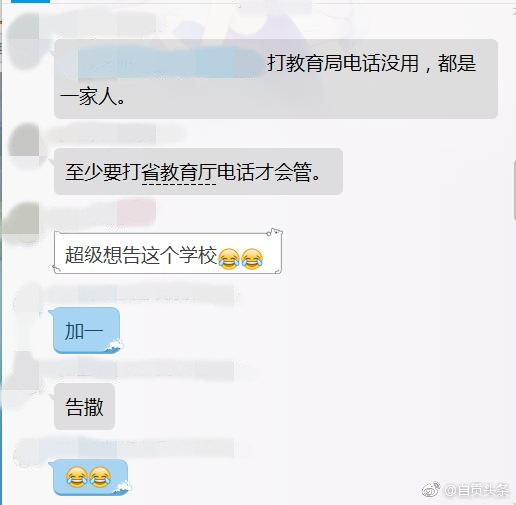Click first laughing emoji after 超级想告这个学校
This screenshot has height=505, width=516.
coord(229,259)
